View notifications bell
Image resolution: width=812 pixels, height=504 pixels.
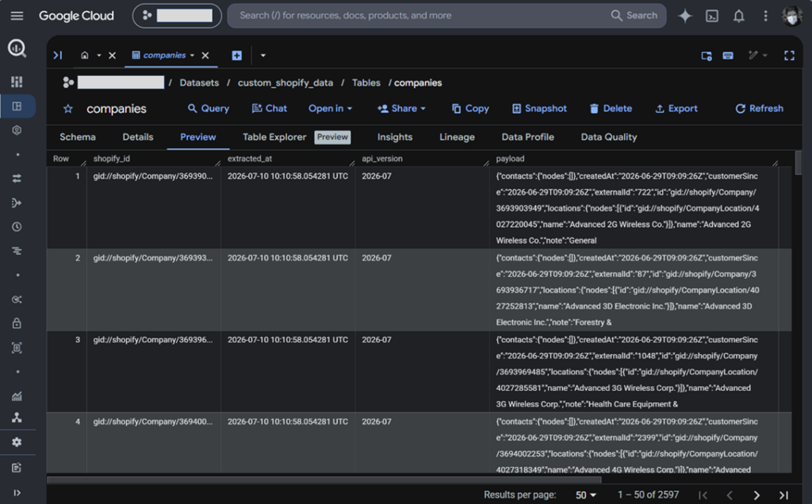[739, 16]
